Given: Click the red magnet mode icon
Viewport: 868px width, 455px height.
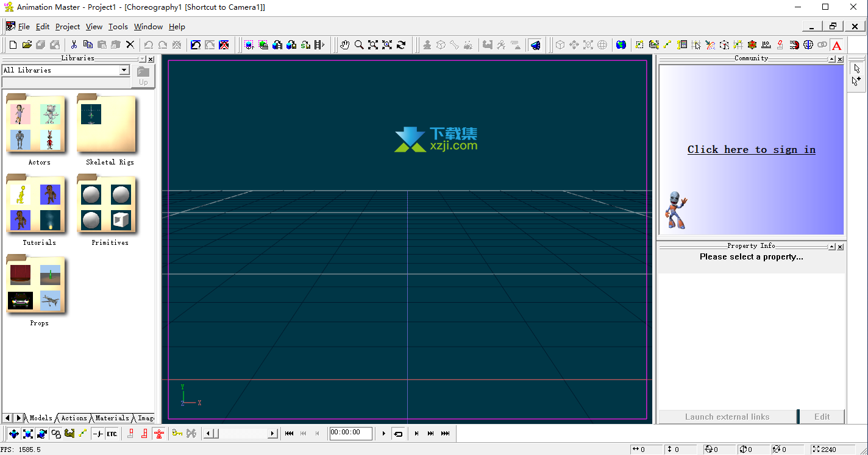Looking at the screenshot, I should point(794,44).
